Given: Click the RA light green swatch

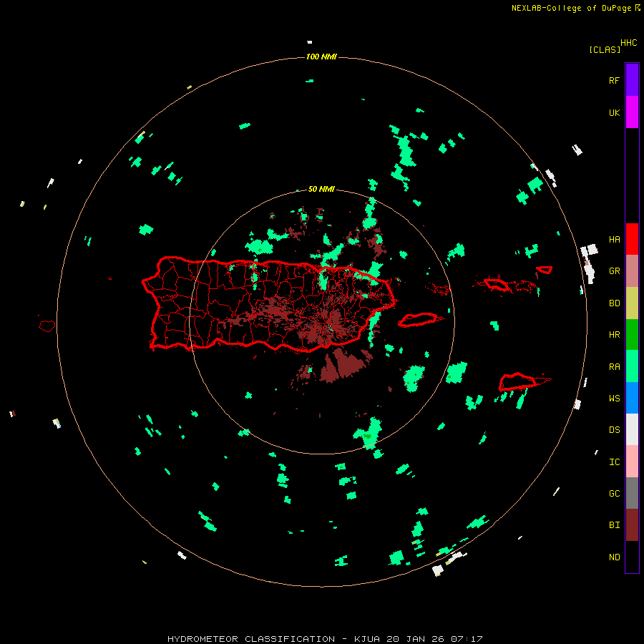Looking at the screenshot, I should click(x=632, y=366).
